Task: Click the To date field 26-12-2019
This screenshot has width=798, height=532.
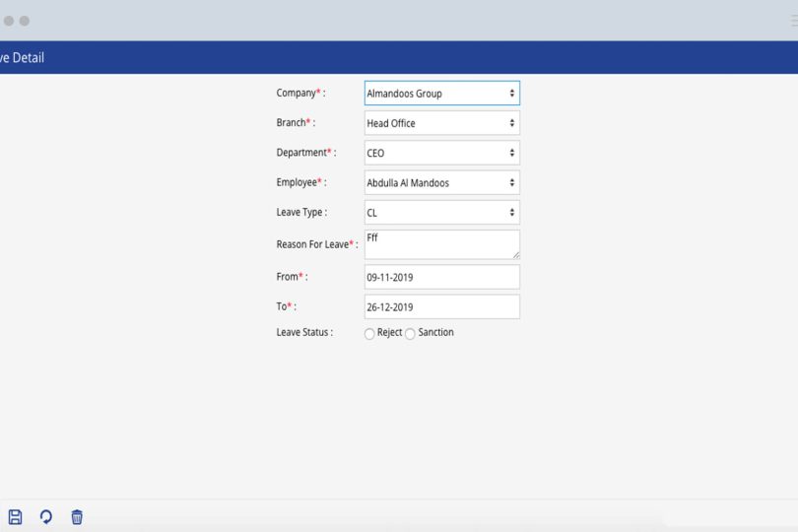Action: 441,307
